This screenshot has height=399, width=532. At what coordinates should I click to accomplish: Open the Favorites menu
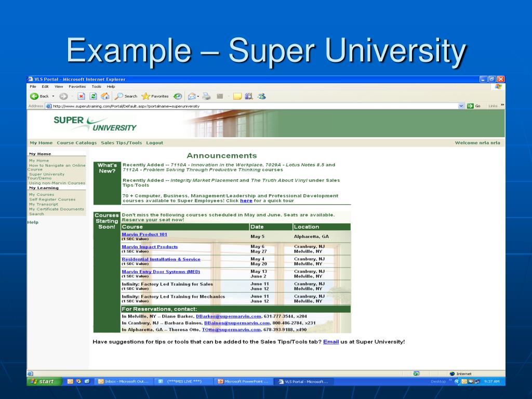[77, 87]
